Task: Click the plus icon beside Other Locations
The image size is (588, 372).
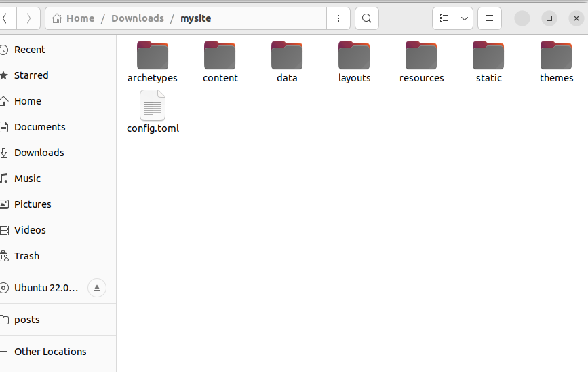Action: click(x=4, y=352)
